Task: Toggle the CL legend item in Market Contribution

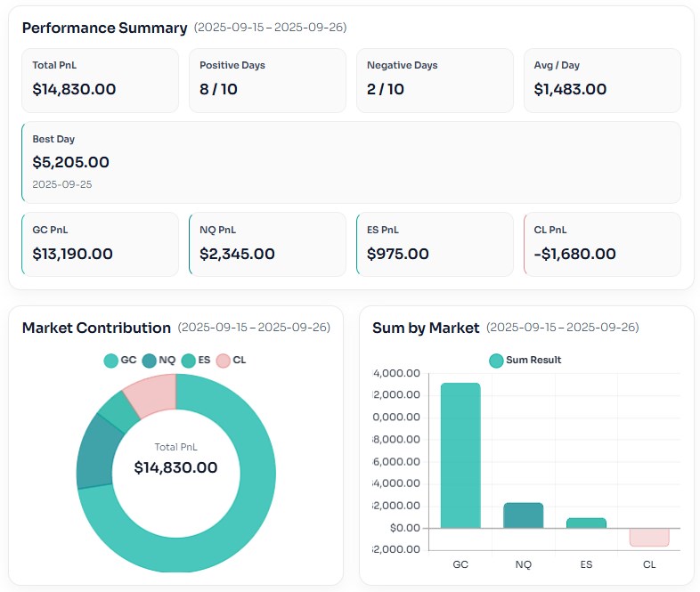Action: (x=232, y=360)
